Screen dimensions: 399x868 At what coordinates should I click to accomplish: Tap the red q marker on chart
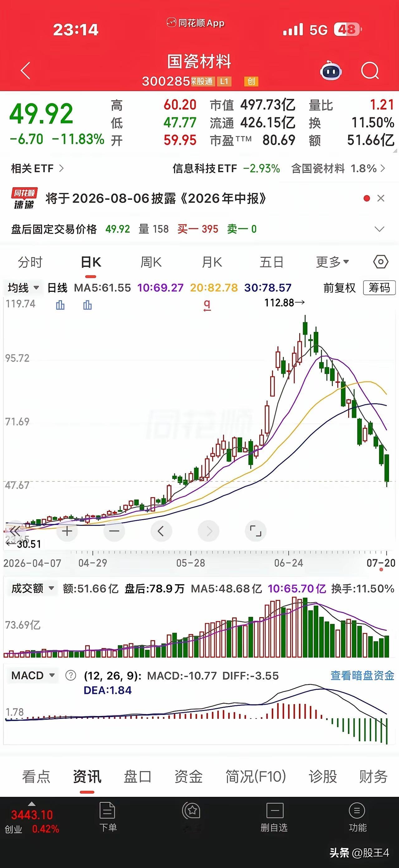pyautogui.click(x=207, y=305)
